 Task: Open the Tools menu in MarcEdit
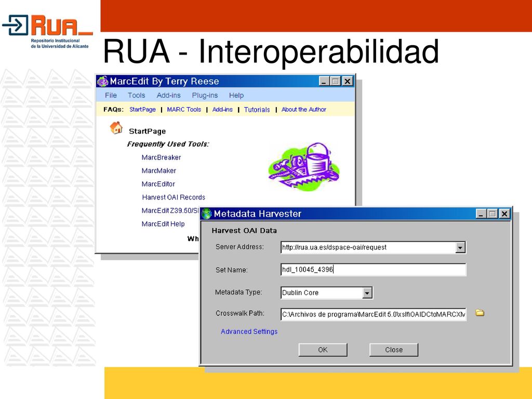pyautogui.click(x=137, y=96)
